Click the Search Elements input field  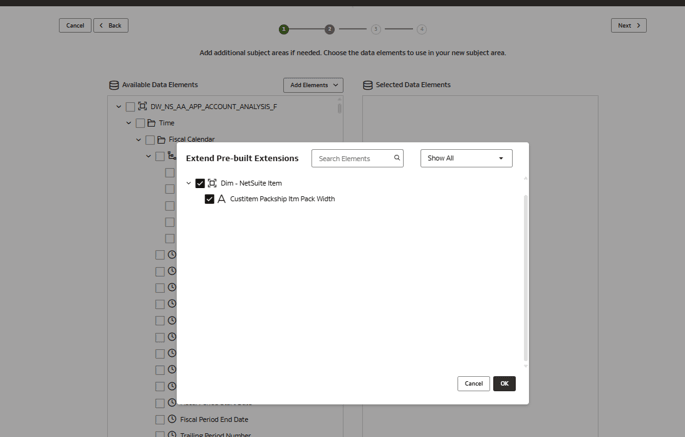357,158
